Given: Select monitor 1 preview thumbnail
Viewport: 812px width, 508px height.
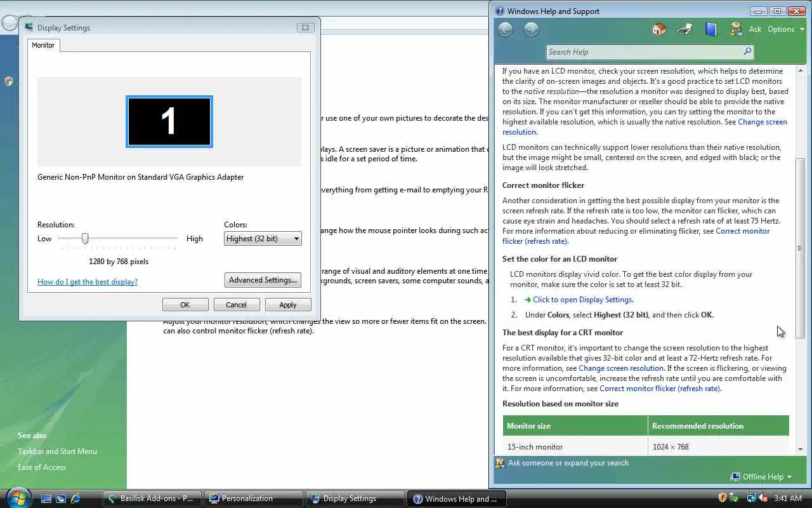Looking at the screenshot, I should 169,121.
